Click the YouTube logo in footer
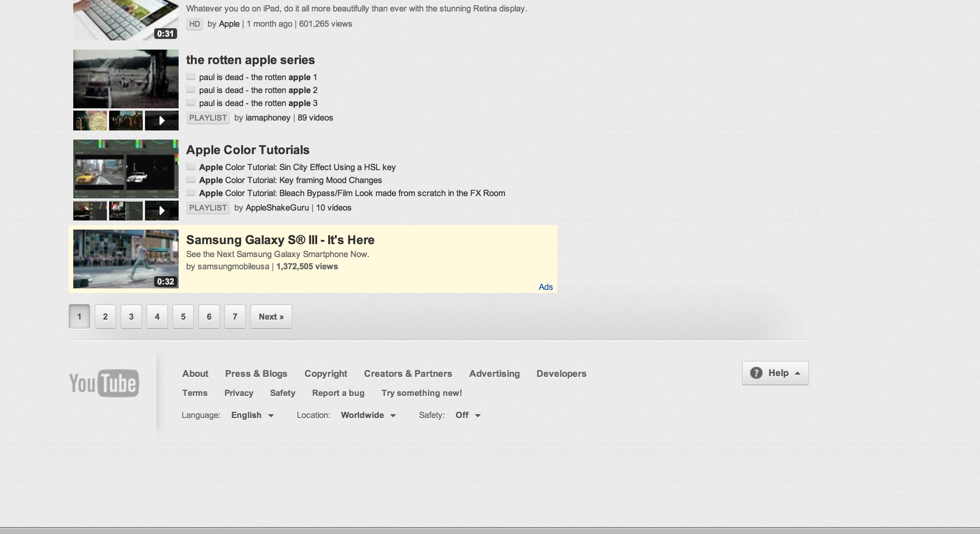This screenshot has height=534, width=980. (x=104, y=383)
